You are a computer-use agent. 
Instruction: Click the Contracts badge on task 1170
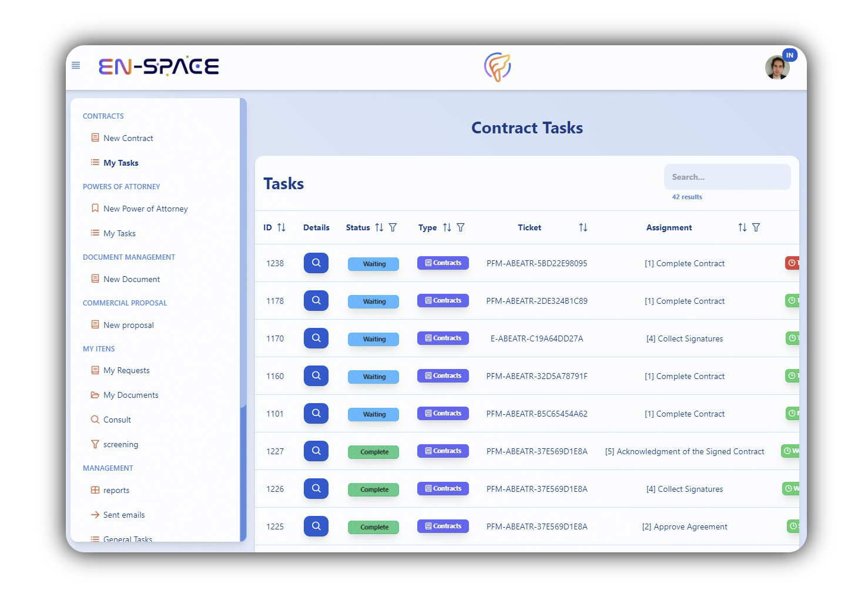[x=443, y=338]
